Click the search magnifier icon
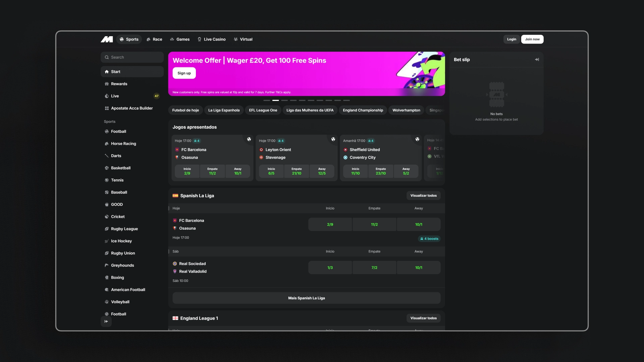Screen dimensions: 644x362 (x=107, y=57)
